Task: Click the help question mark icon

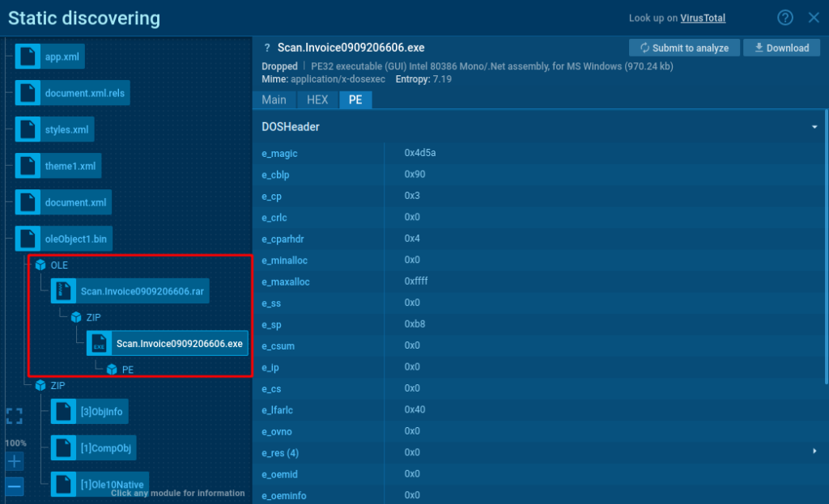Action: [784, 18]
